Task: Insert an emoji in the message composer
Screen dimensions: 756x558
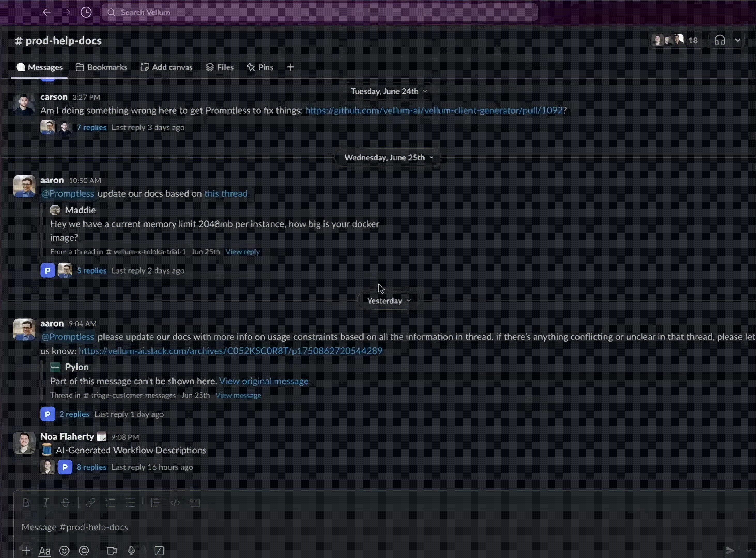Action: [x=64, y=550]
